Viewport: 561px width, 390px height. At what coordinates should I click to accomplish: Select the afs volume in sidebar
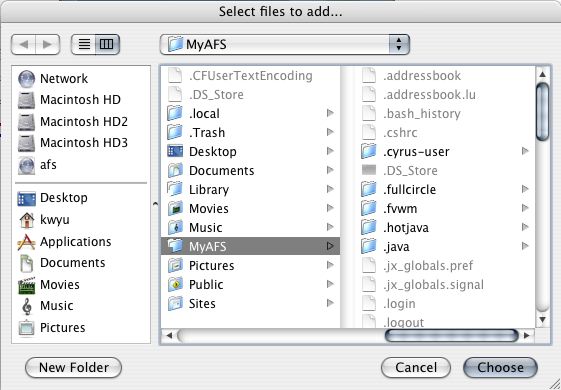click(38, 165)
